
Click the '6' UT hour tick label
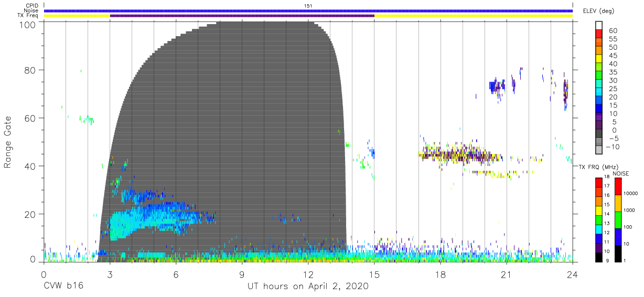click(176, 274)
